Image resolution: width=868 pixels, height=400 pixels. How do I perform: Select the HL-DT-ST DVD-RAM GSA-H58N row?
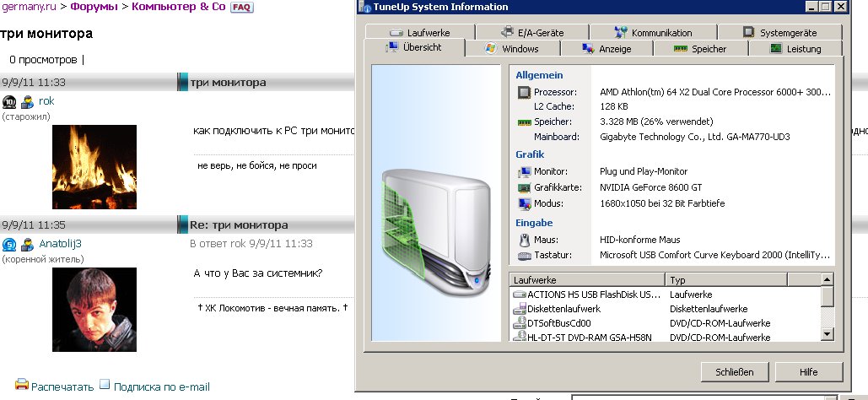pyautogui.click(x=664, y=337)
